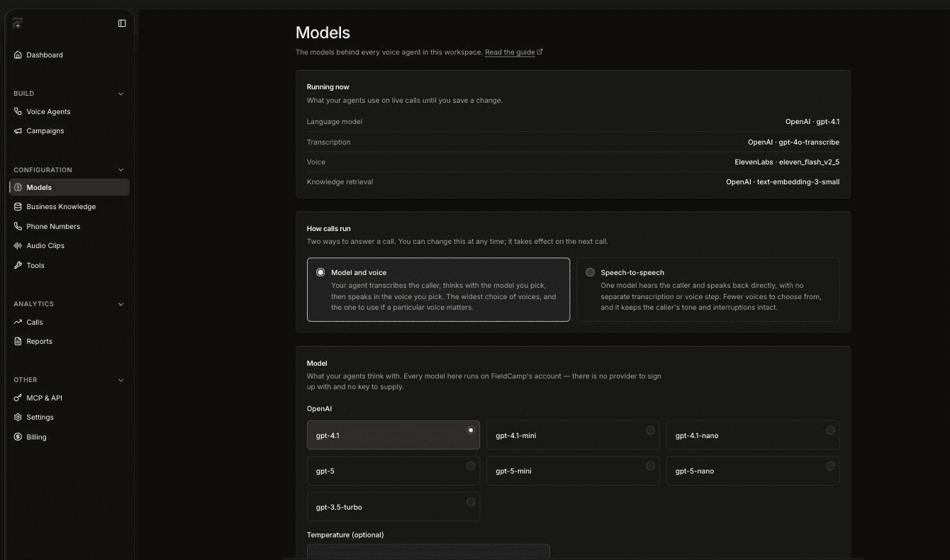The width and height of the screenshot is (950, 560).
Task: Click the OpenAI · gpt-4.1 language model value
Action: pos(812,122)
